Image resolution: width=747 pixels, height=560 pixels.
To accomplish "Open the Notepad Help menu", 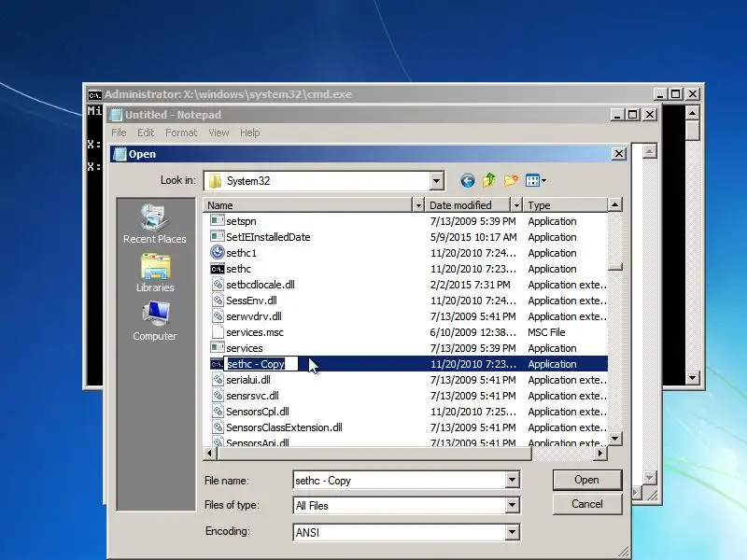I will click(249, 133).
